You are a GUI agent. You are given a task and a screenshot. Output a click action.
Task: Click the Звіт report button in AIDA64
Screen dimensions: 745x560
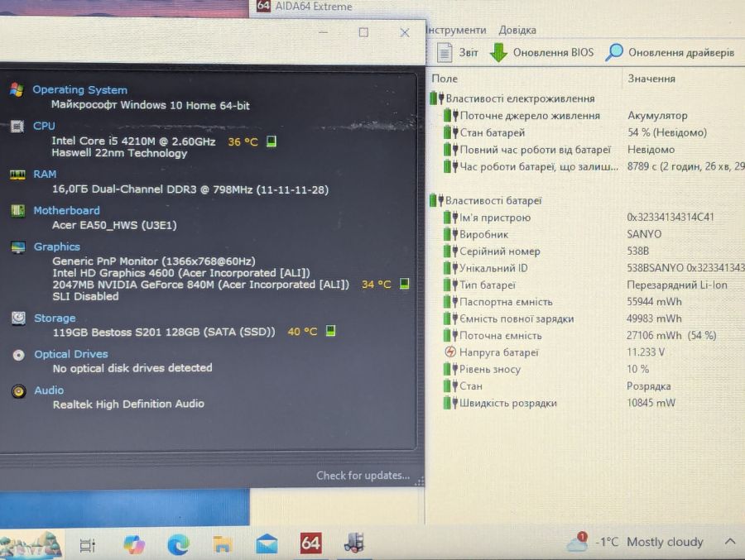pyautogui.click(x=458, y=52)
